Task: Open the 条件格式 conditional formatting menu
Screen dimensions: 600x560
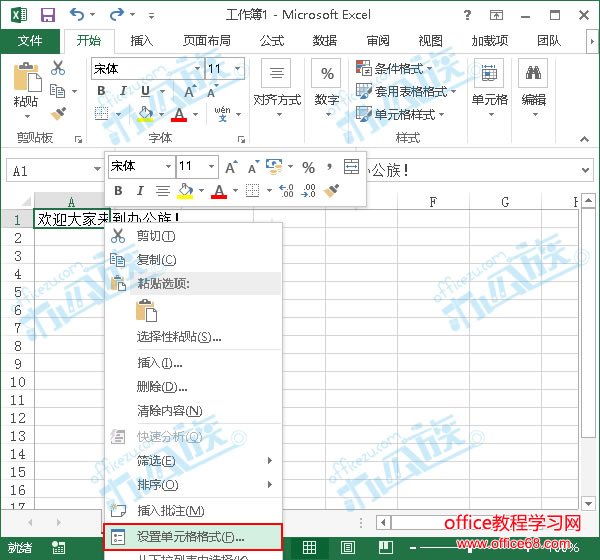Action: tap(394, 68)
